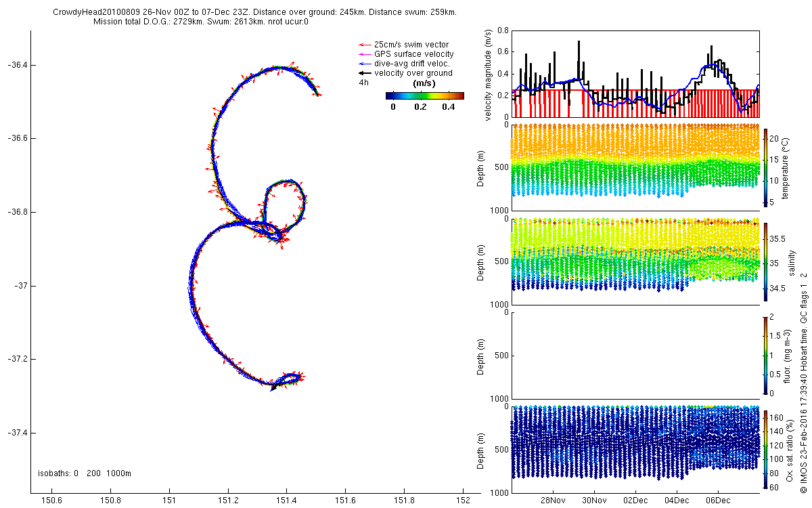Click the 1.5 tick on fluorescence colorbar
812x508 pixels.
776,336
